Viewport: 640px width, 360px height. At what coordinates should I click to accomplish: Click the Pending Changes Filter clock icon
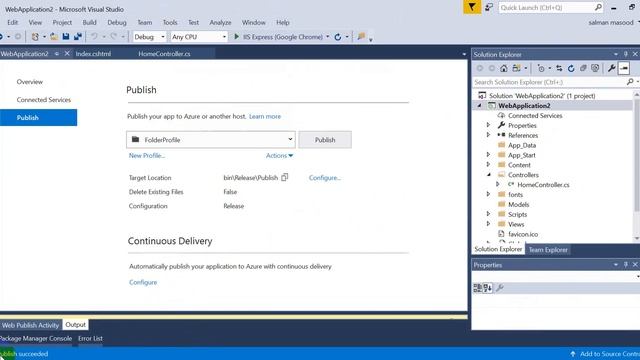pyautogui.click(x=541, y=68)
